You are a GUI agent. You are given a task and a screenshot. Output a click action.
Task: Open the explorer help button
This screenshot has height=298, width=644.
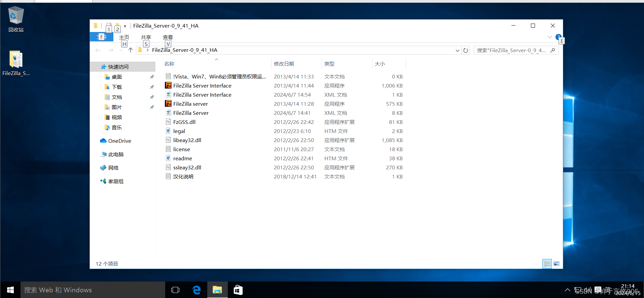coord(558,37)
